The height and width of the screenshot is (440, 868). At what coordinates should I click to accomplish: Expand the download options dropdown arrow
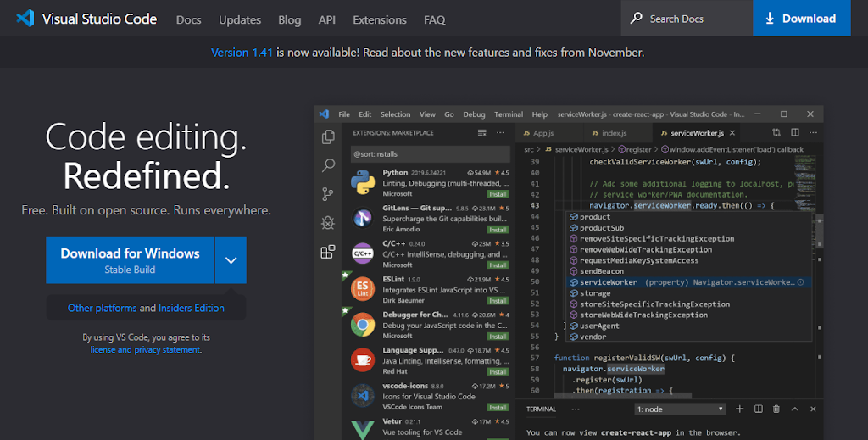(x=231, y=260)
